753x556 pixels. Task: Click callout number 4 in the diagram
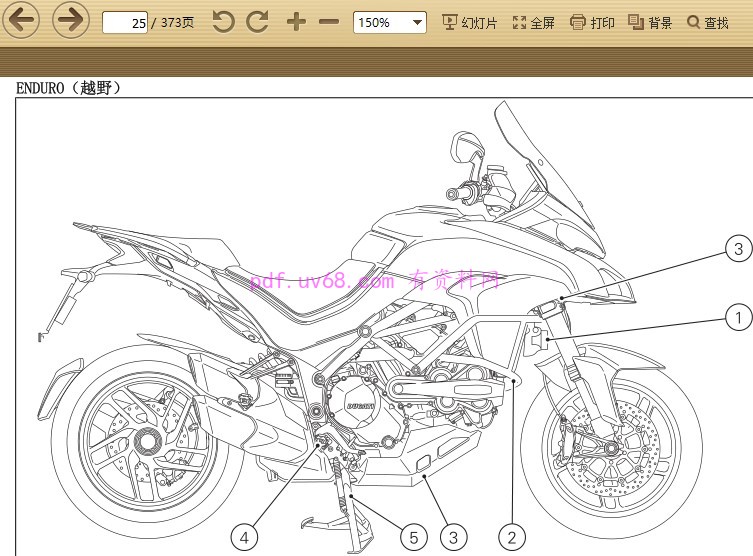coord(245,538)
